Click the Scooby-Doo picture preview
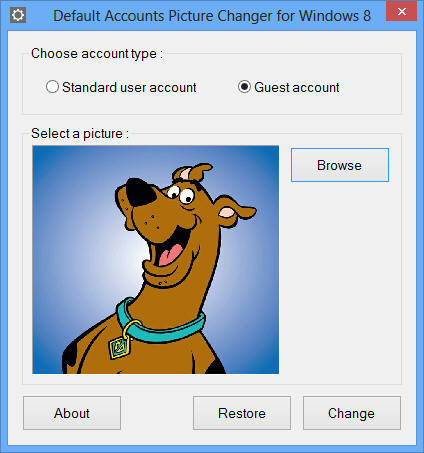Screen dimensions: 424x453 (156, 260)
